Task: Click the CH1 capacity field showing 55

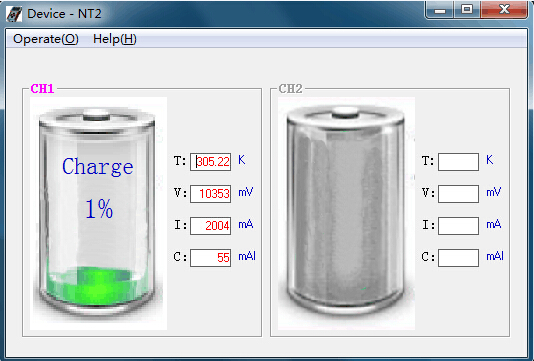Action: [210, 258]
